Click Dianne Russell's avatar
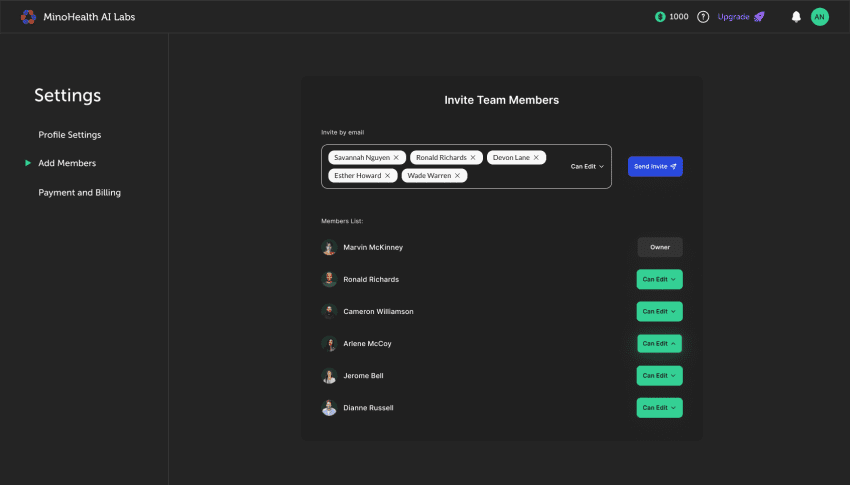The width and height of the screenshot is (850, 485). coord(329,408)
